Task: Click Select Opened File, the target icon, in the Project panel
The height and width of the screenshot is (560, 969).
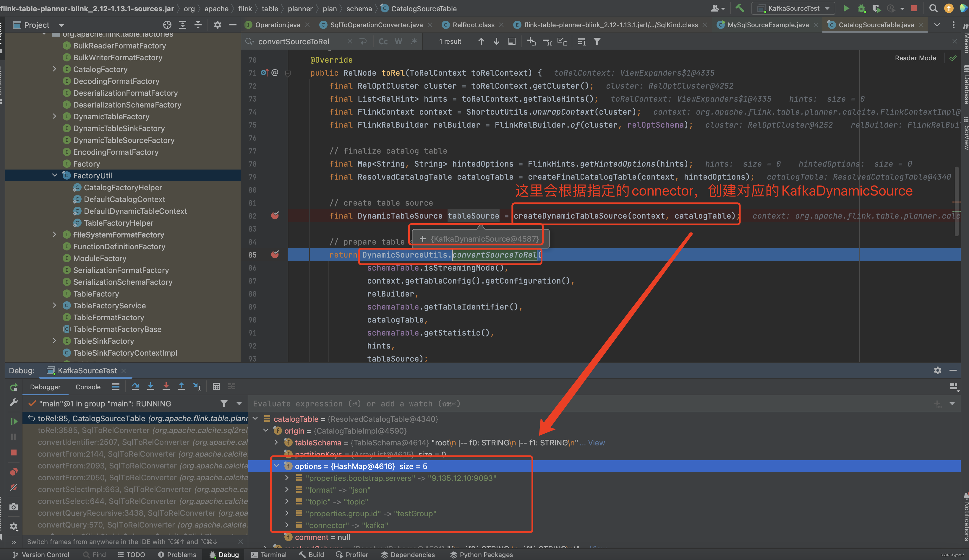Action: coord(167,25)
